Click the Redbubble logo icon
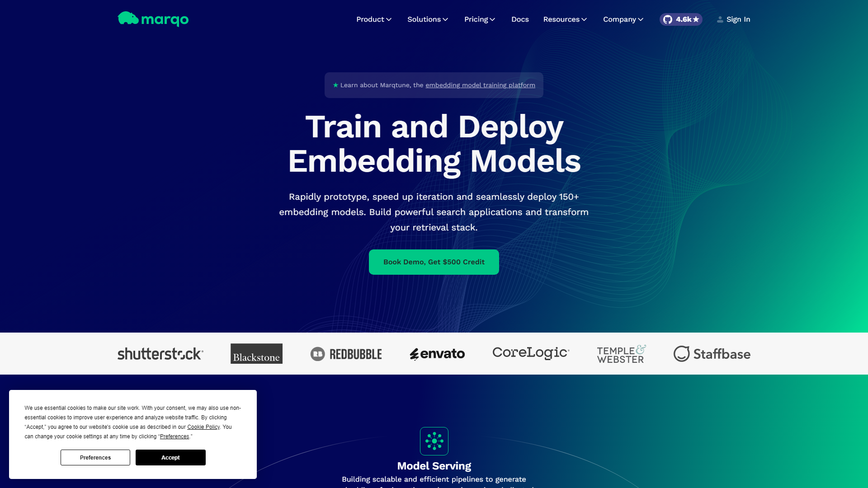 pyautogui.click(x=317, y=353)
